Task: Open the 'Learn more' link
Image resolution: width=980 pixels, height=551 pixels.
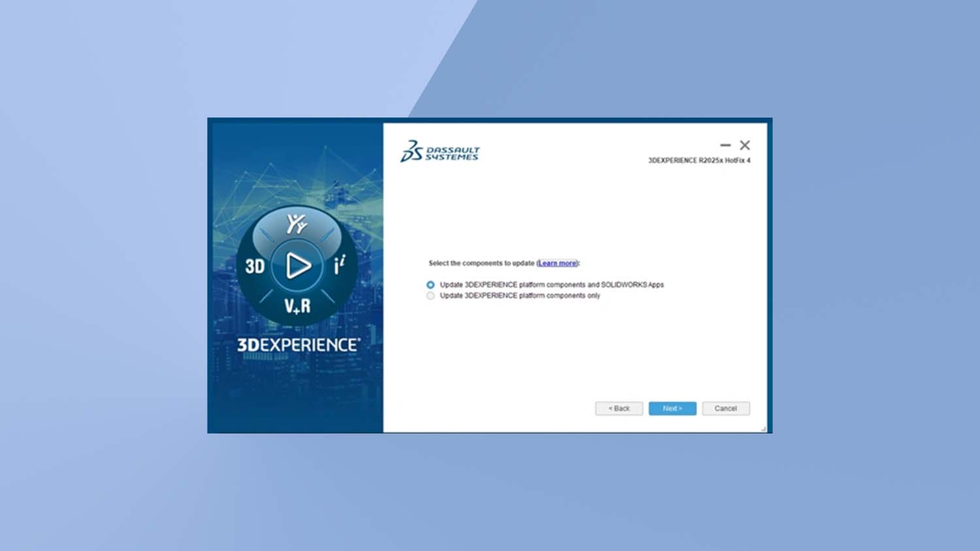Action: coord(556,263)
